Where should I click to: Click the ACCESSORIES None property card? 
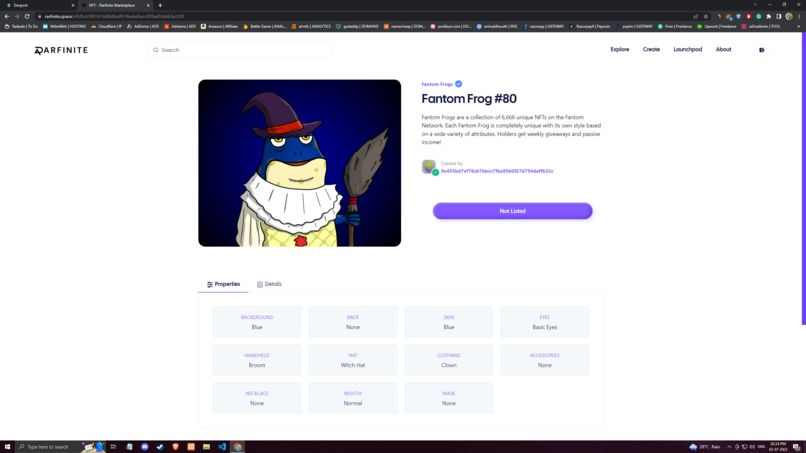pyautogui.click(x=545, y=360)
